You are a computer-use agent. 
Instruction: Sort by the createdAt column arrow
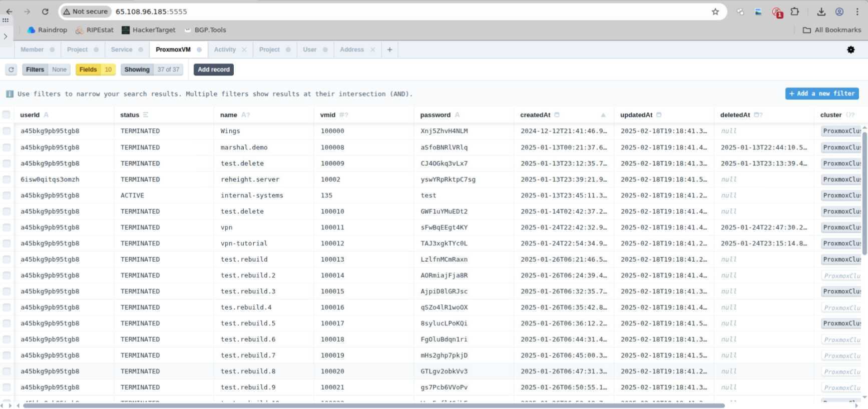pos(603,115)
